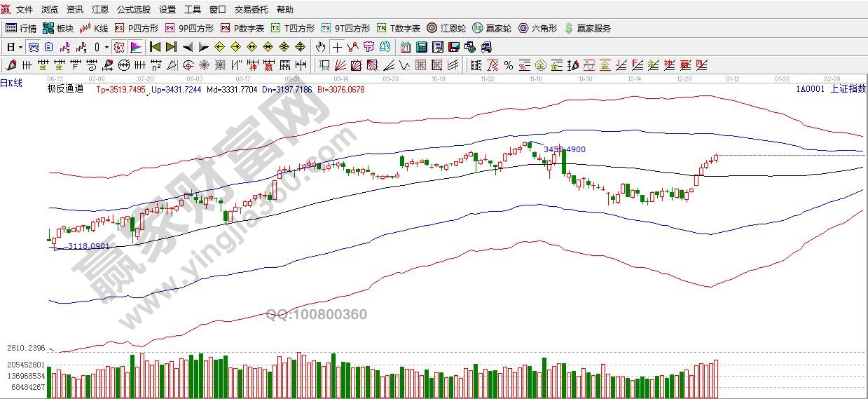Select the hand pan tool
868x399 pixels.
320,47
